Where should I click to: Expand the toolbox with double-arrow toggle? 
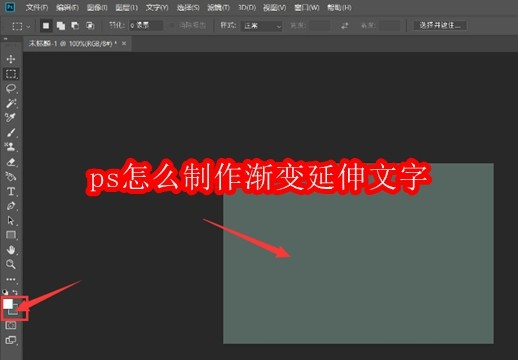[x=5, y=39]
